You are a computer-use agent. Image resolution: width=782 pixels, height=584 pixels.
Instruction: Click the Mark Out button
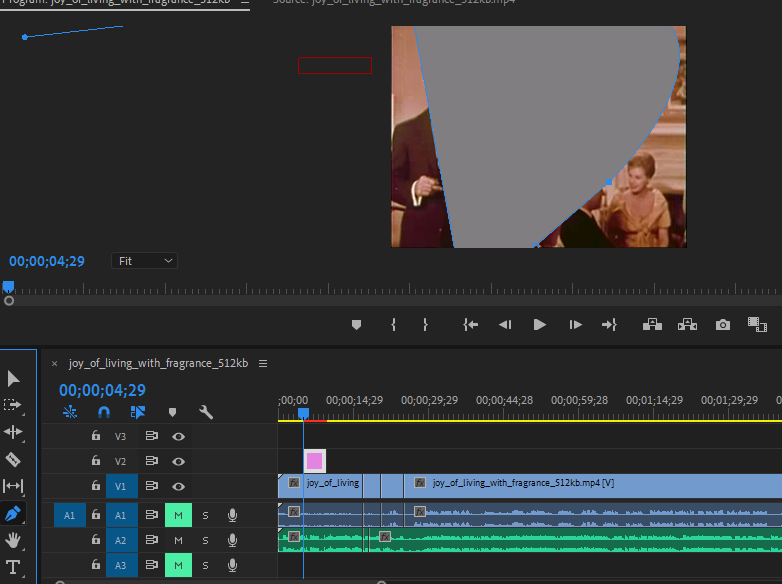(x=425, y=325)
